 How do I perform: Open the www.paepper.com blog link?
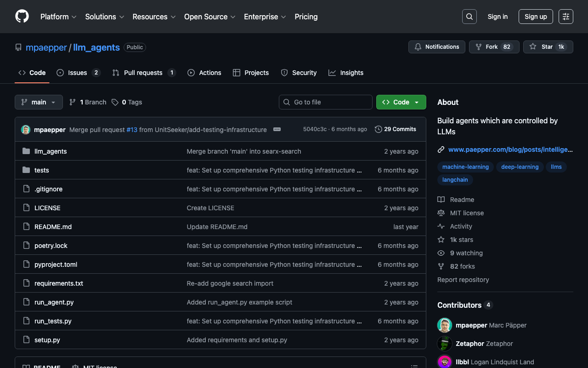pos(510,149)
